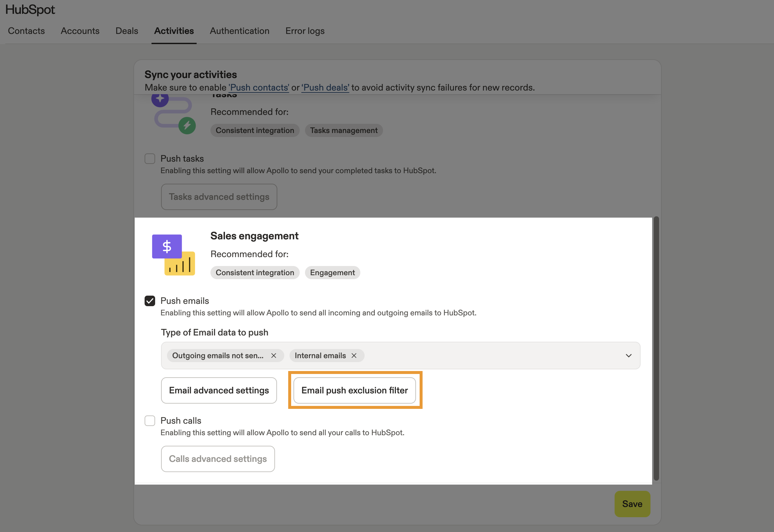
Task: Expand the Type of Email data dropdown
Action: click(x=628, y=355)
